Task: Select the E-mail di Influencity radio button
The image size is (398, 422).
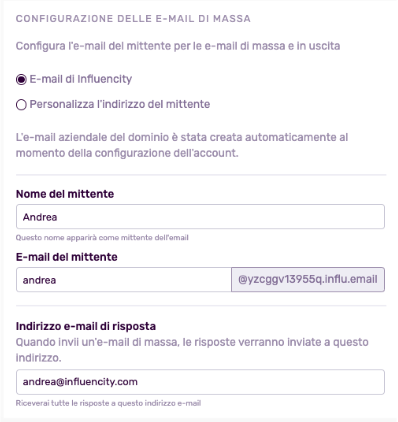Action: pyautogui.click(x=21, y=80)
